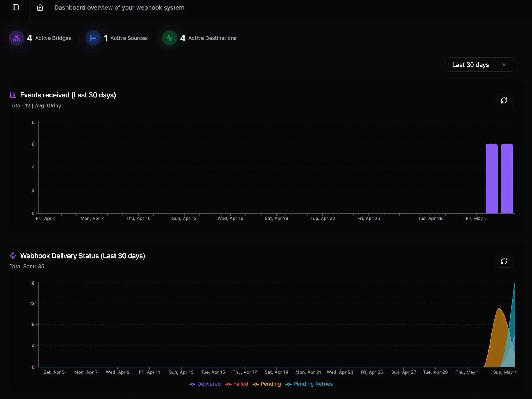Click the Active Destinations stat label
The height and width of the screenshot is (399, 532).
[212, 38]
